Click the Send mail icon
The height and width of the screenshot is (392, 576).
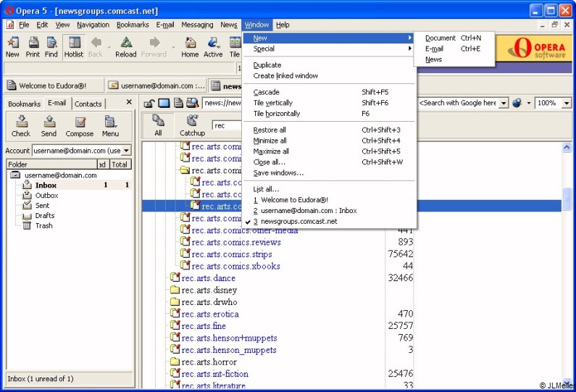49,126
